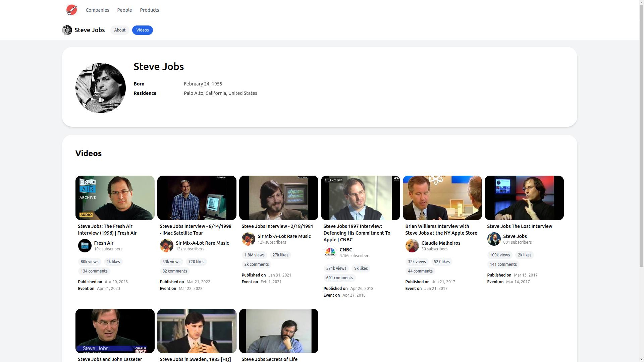644x362 pixels.
Task: Click Sir Mix-A-Lot avatar under 2/18/1981 interview
Action: [x=249, y=239]
